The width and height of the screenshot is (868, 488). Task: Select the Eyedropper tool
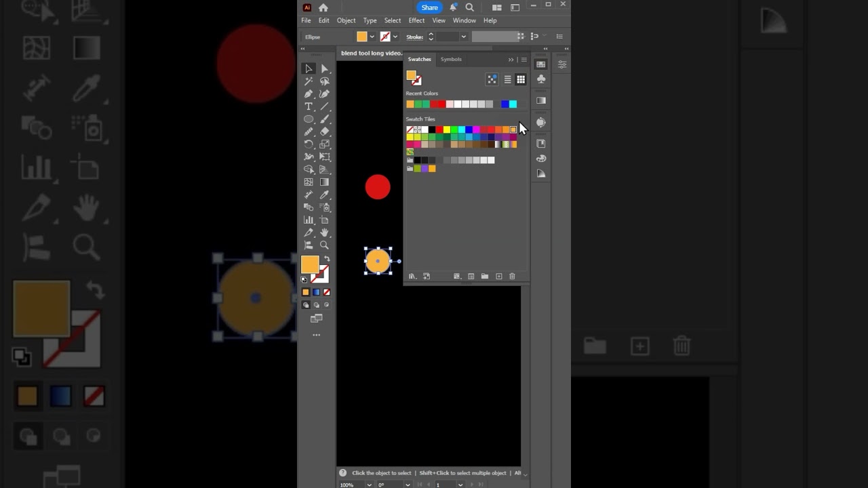click(x=325, y=195)
